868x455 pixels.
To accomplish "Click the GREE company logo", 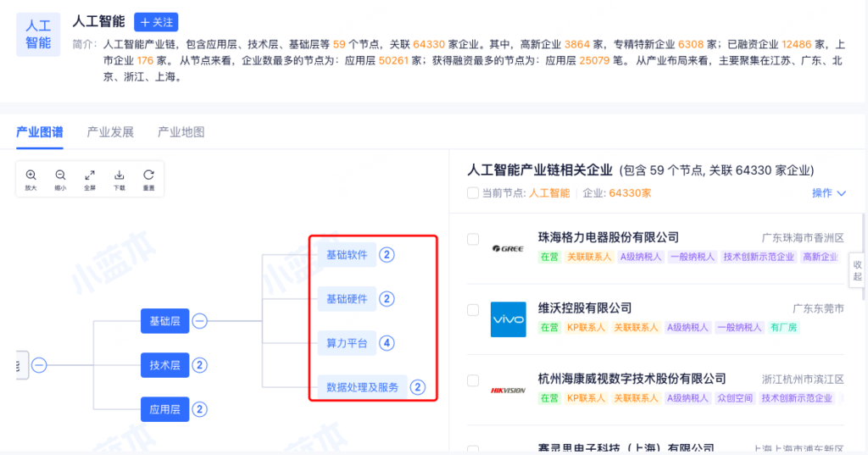I will click(508, 248).
